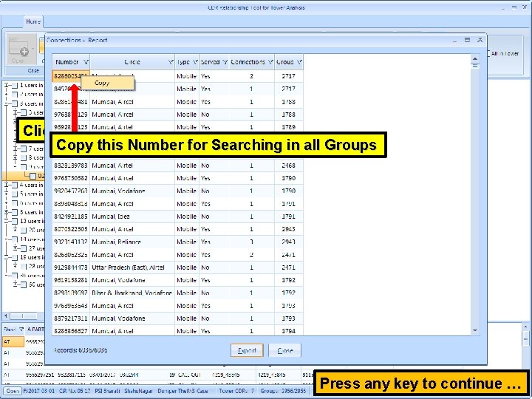Click the Close button in Connections Report
The image size is (532, 399).
click(284, 350)
